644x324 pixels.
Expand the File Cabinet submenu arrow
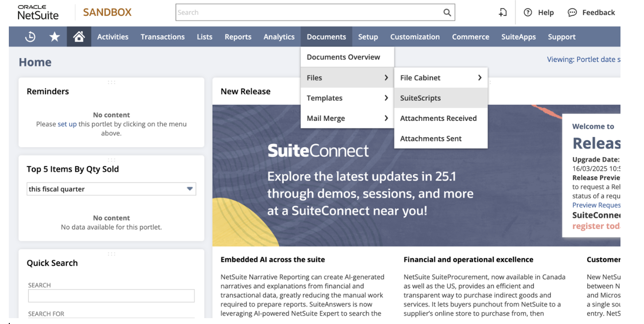479,77
